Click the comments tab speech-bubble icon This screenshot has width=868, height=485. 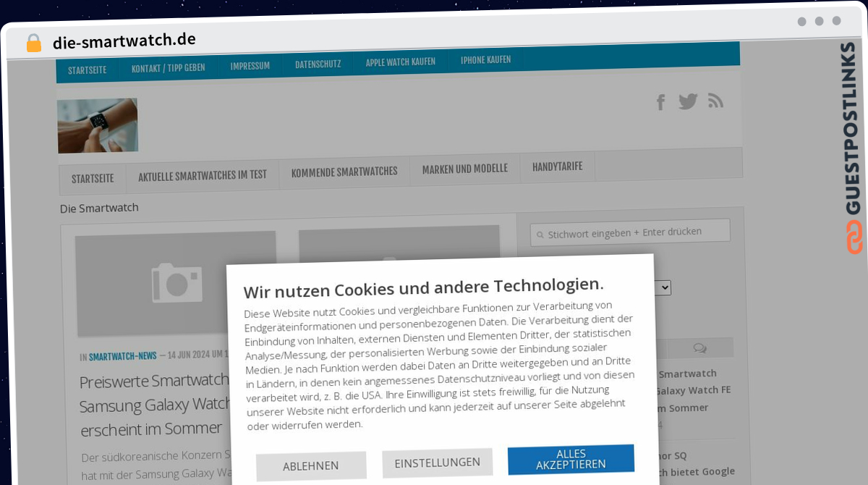click(699, 348)
